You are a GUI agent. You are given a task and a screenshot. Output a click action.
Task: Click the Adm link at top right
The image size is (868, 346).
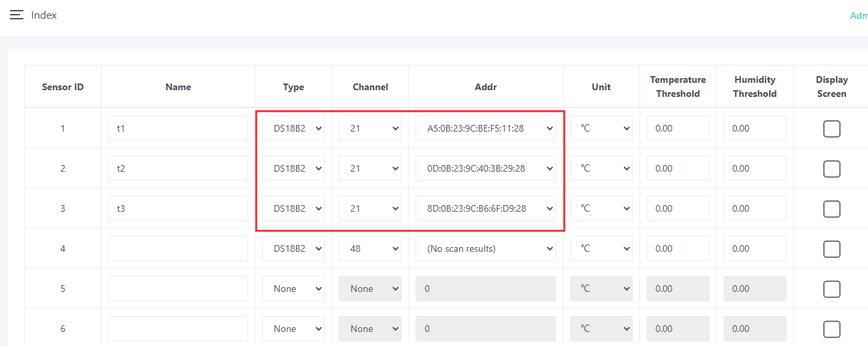point(859,15)
